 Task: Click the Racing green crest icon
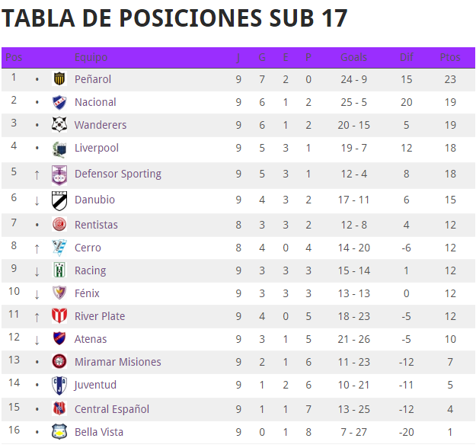(59, 270)
